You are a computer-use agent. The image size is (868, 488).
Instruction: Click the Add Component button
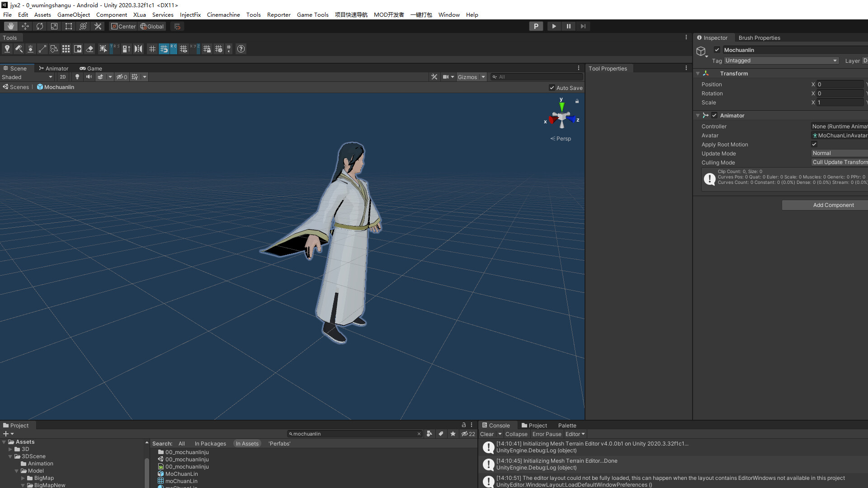833,205
